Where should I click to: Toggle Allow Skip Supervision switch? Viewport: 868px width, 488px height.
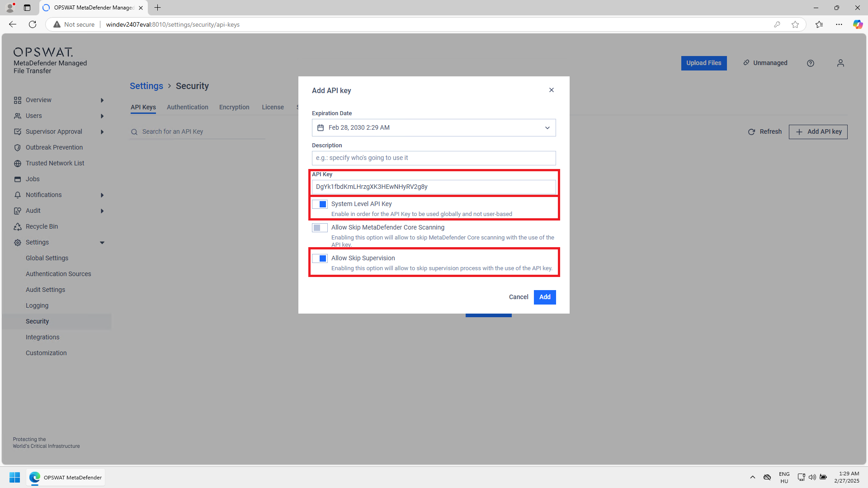(x=320, y=258)
